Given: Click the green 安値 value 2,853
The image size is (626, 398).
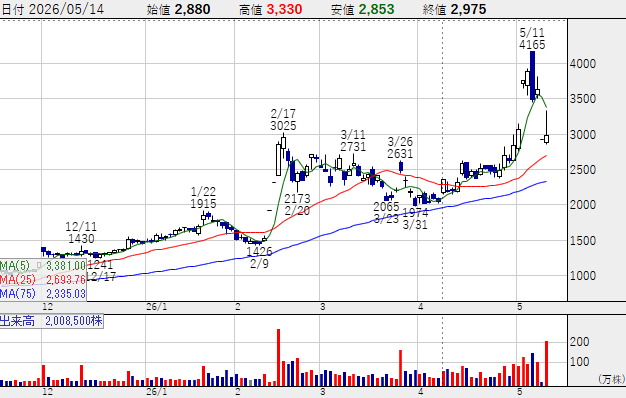Looking at the screenshot, I should (376, 9).
